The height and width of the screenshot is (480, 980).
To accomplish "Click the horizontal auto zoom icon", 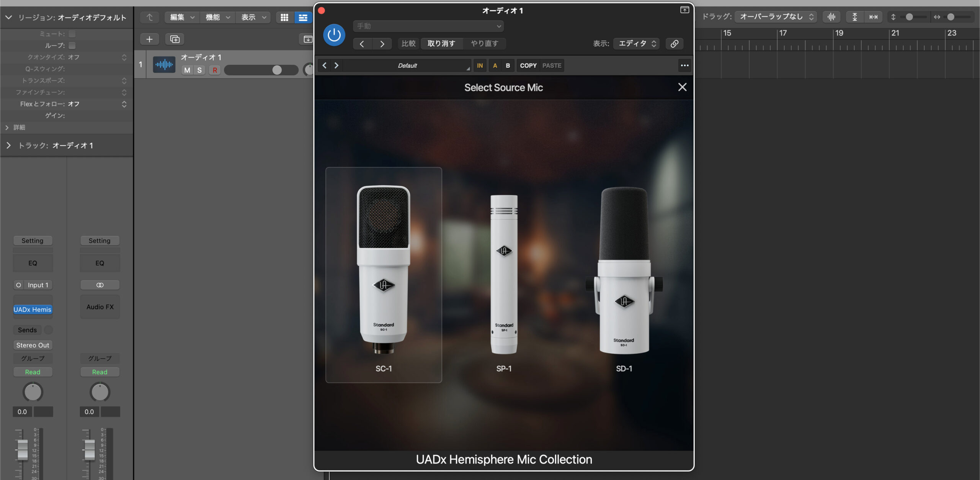I will point(873,17).
